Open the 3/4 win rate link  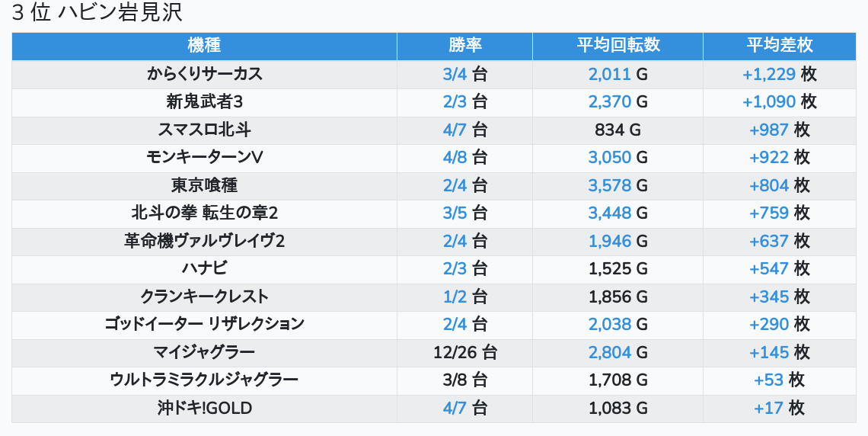[455, 74]
